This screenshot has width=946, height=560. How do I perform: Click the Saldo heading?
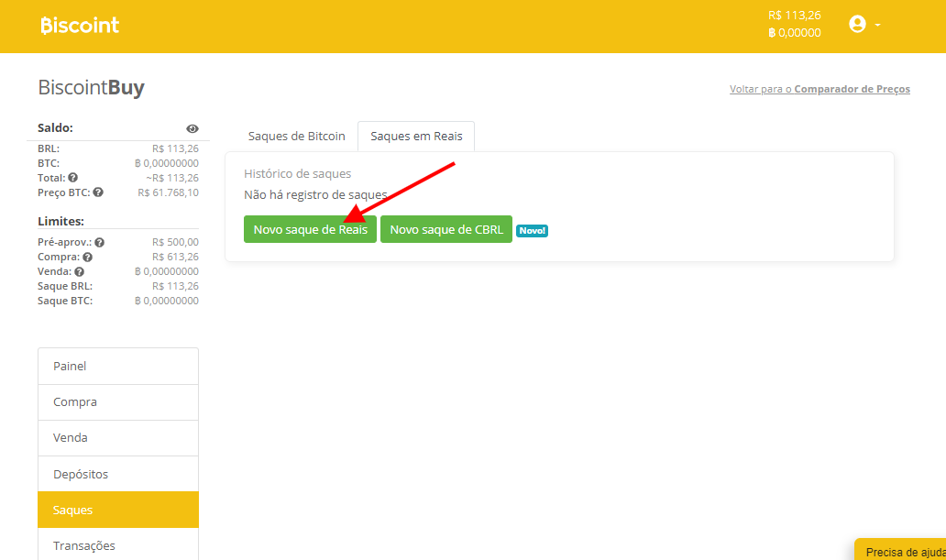56,128
